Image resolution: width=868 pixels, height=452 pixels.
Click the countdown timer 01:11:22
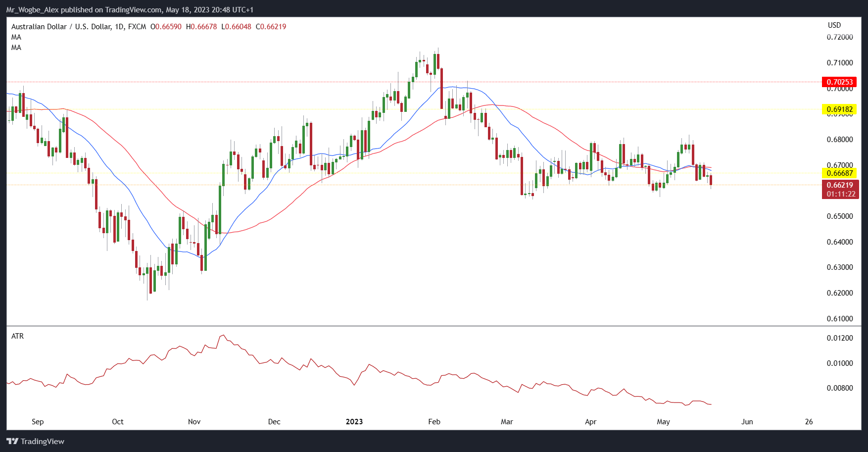click(841, 194)
